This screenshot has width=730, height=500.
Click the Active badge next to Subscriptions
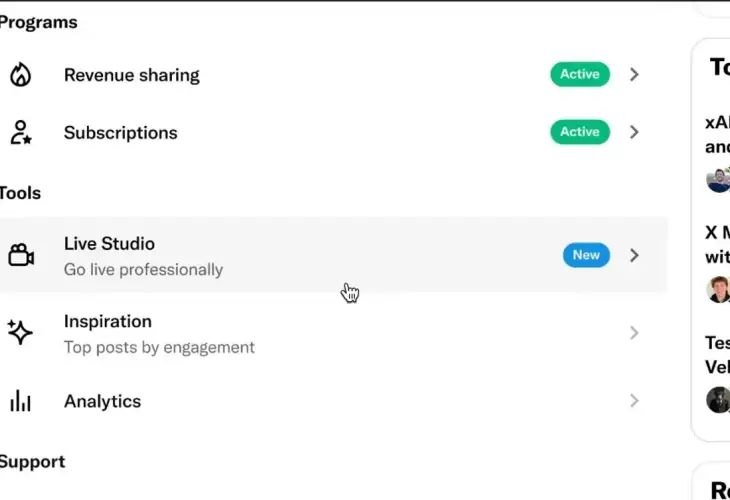(580, 132)
